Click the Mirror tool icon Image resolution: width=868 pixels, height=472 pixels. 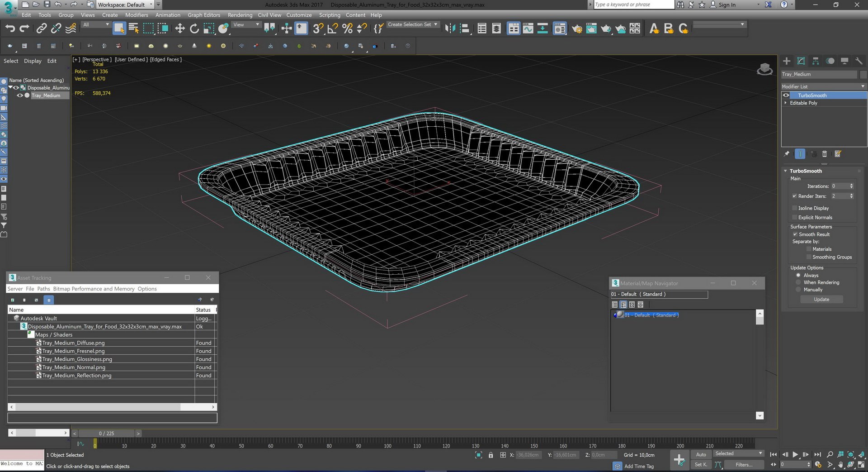[450, 29]
